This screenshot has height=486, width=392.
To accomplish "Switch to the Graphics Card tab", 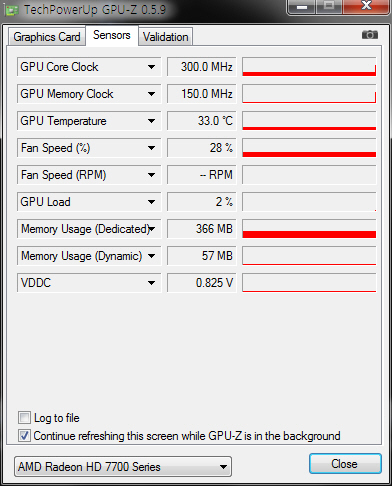I will [x=47, y=37].
